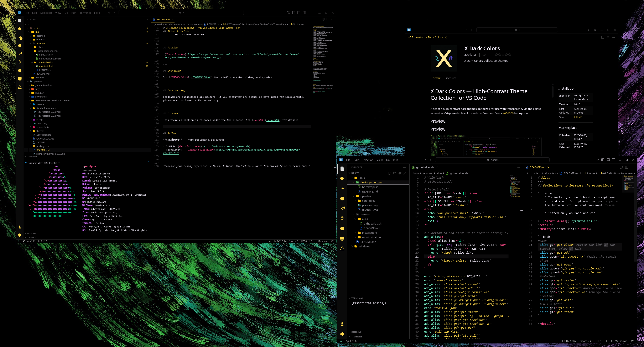Toggle secondary side bar in basics window
The height and width of the screenshot is (347, 644).
pyautogui.click(x=613, y=160)
